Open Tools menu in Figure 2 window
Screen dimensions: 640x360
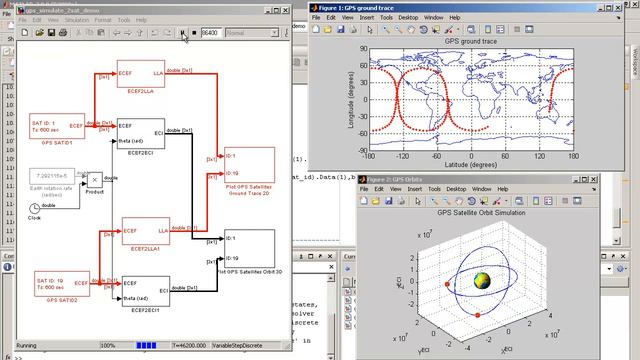pos(434,189)
